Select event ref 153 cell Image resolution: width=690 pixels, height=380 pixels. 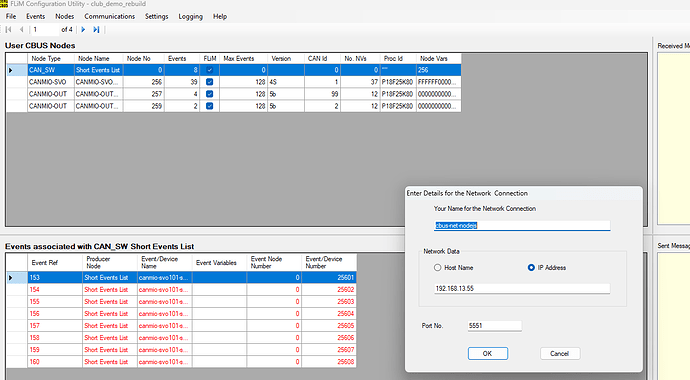(x=55, y=278)
